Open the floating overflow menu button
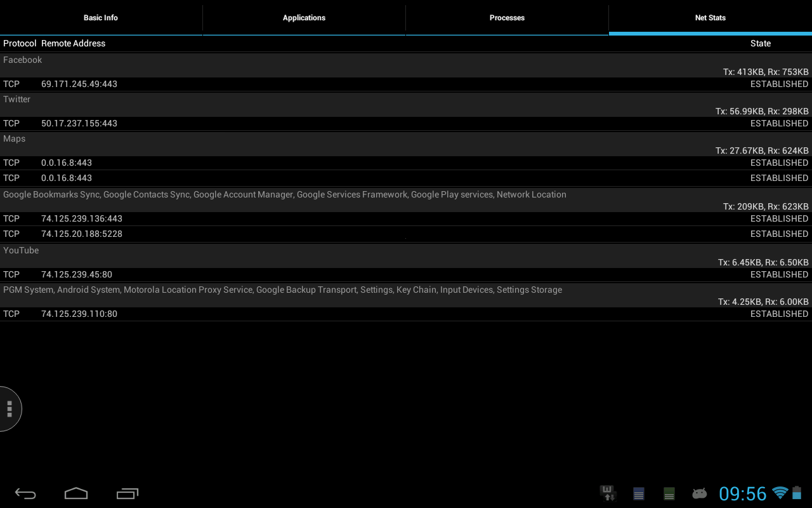The height and width of the screenshot is (508, 812). tap(10, 409)
